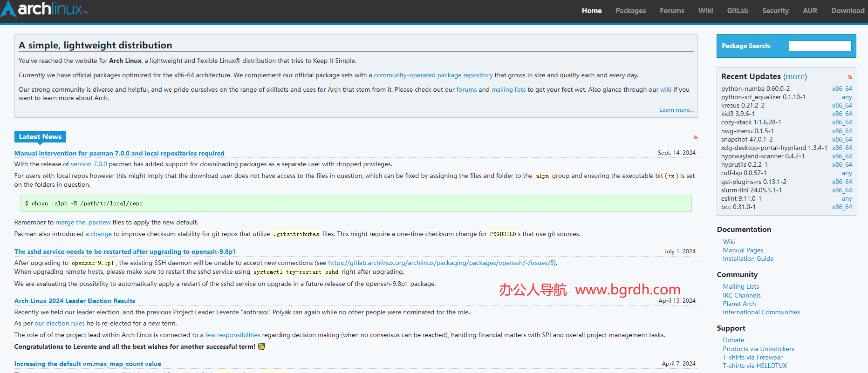
Task: Open ruff-lsp 0.0.57-1 entry
Action: [744, 173]
